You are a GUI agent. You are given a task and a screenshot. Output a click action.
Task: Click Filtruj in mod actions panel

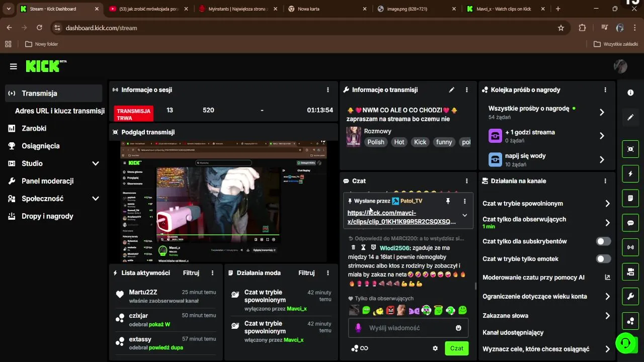(306, 273)
